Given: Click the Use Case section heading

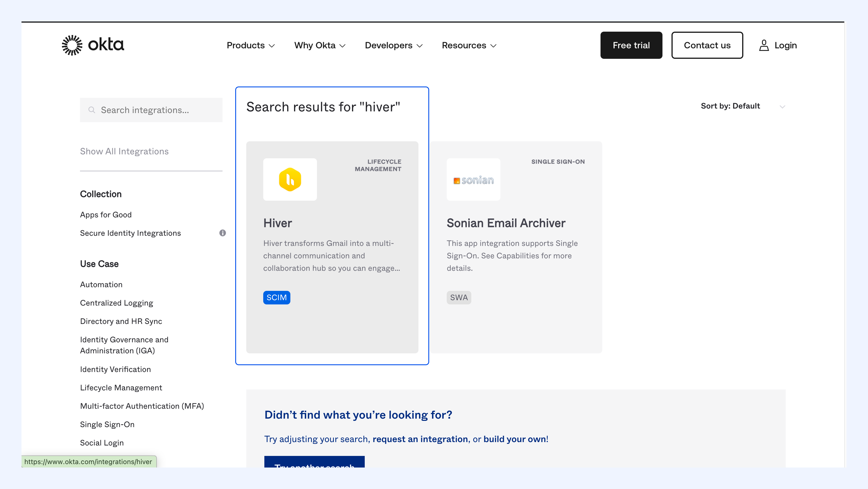Looking at the screenshot, I should coord(100,264).
